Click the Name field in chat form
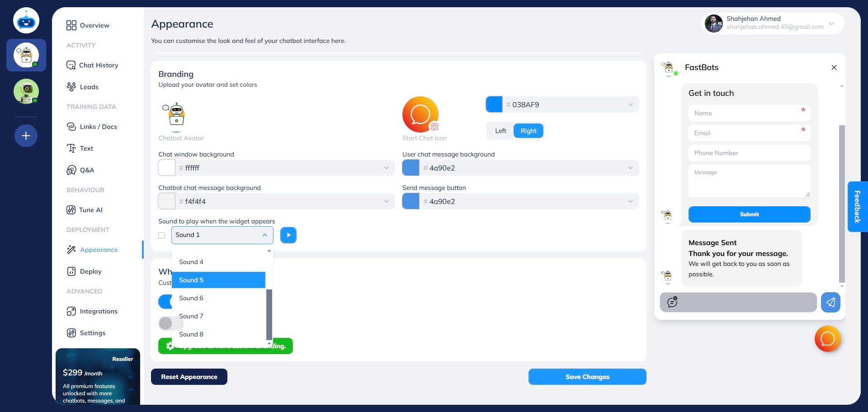 coord(749,113)
